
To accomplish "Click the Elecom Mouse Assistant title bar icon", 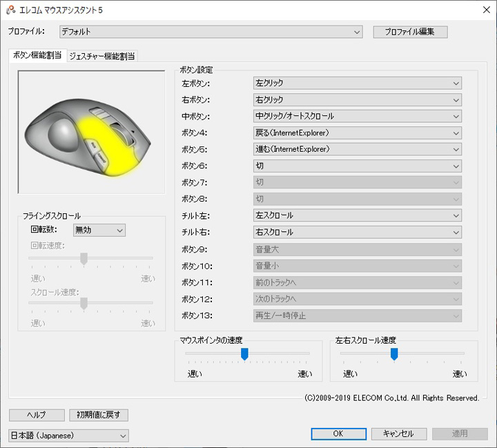I will [x=10, y=10].
